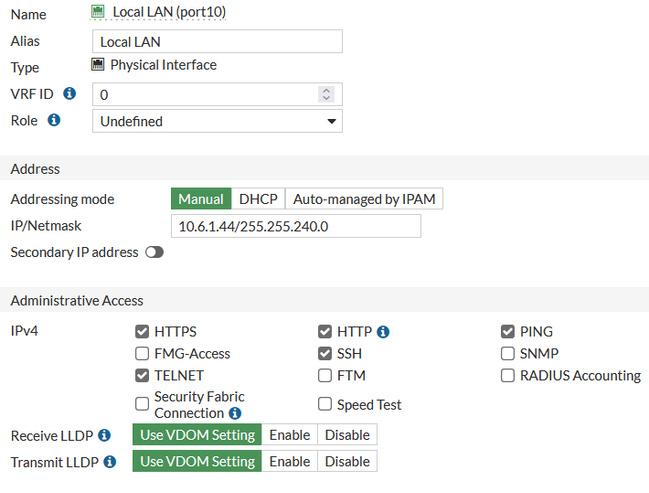Click the VRF ID stepper arrows

coord(325,94)
